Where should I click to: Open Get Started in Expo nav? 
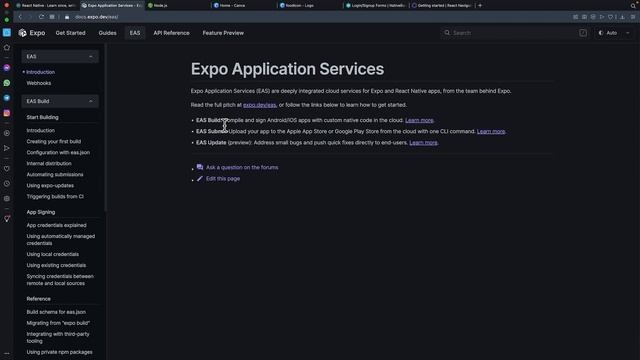(x=71, y=33)
